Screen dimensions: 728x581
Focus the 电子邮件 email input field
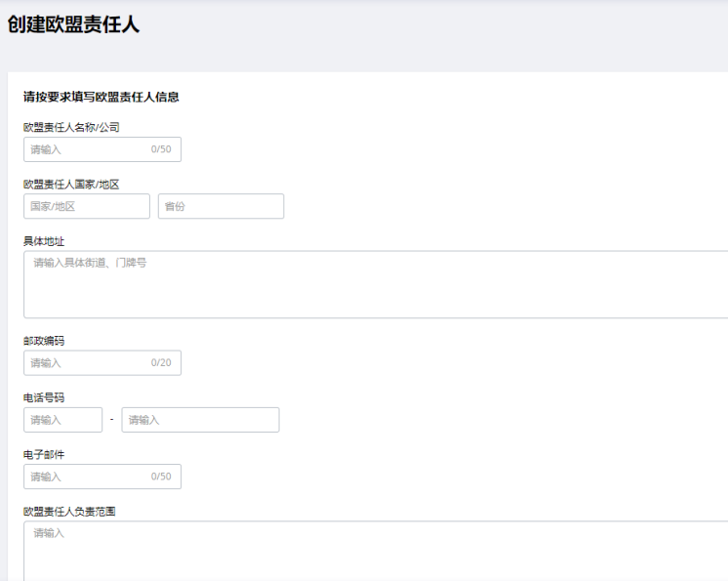(x=102, y=477)
